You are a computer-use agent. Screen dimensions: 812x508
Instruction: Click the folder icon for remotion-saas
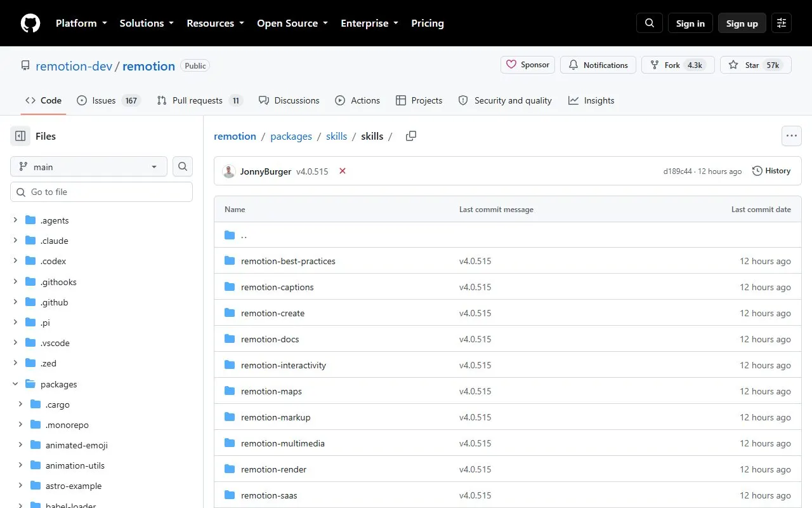pos(230,495)
